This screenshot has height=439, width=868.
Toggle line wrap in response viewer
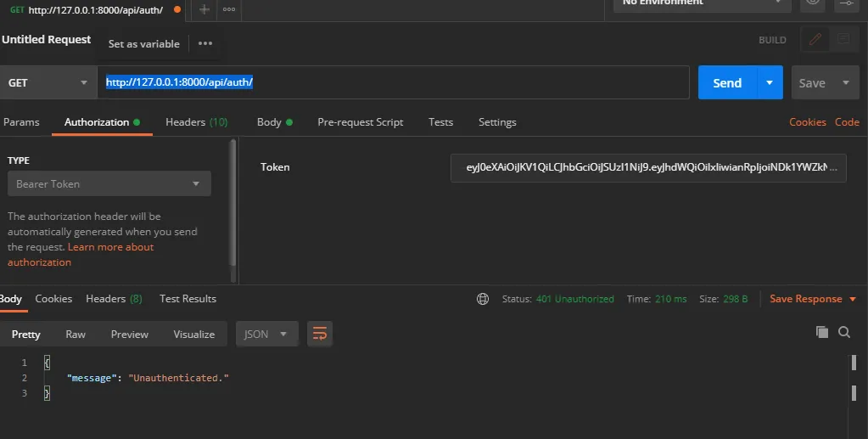320,334
